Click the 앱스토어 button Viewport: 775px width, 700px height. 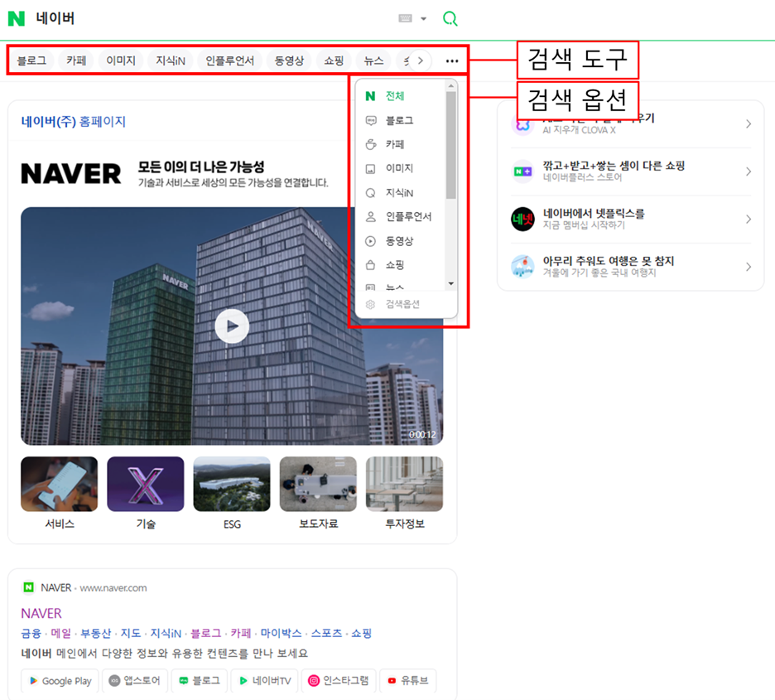(135, 681)
